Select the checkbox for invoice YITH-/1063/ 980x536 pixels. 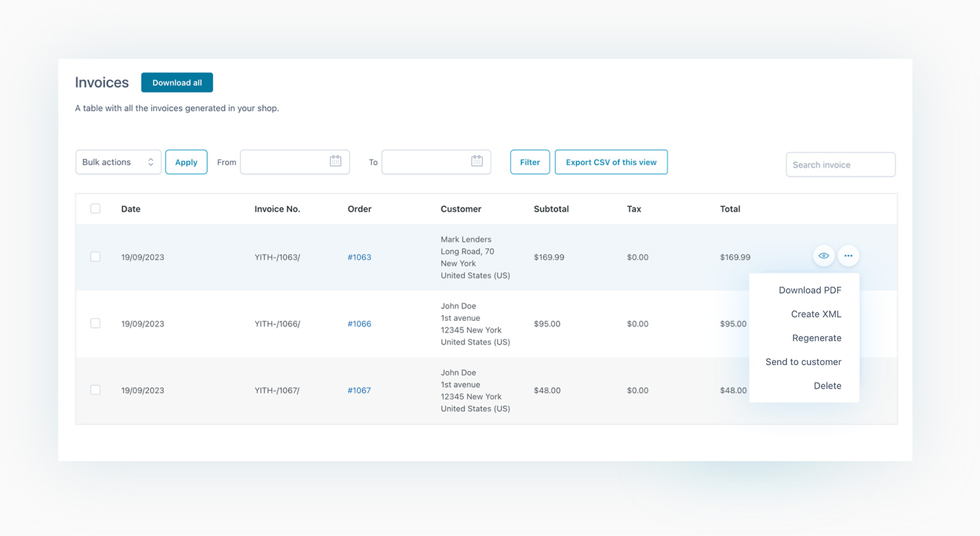pyautogui.click(x=95, y=257)
